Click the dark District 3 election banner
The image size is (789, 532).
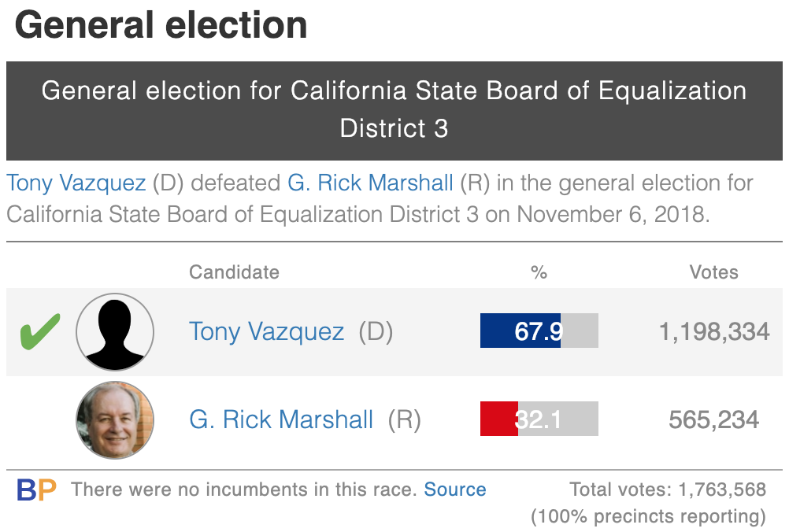coord(394,111)
